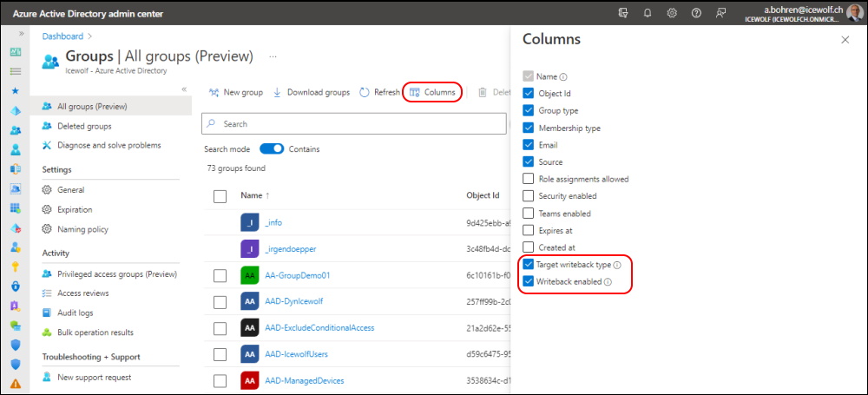This screenshot has width=868, height=395.
Task: Expand the left navigation rail chevrons
Action: 22,34
